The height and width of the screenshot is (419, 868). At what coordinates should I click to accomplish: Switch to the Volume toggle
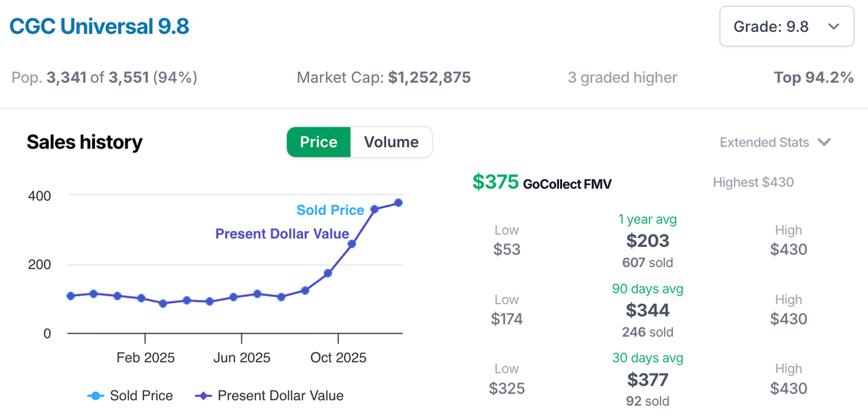tap(391, 142)
